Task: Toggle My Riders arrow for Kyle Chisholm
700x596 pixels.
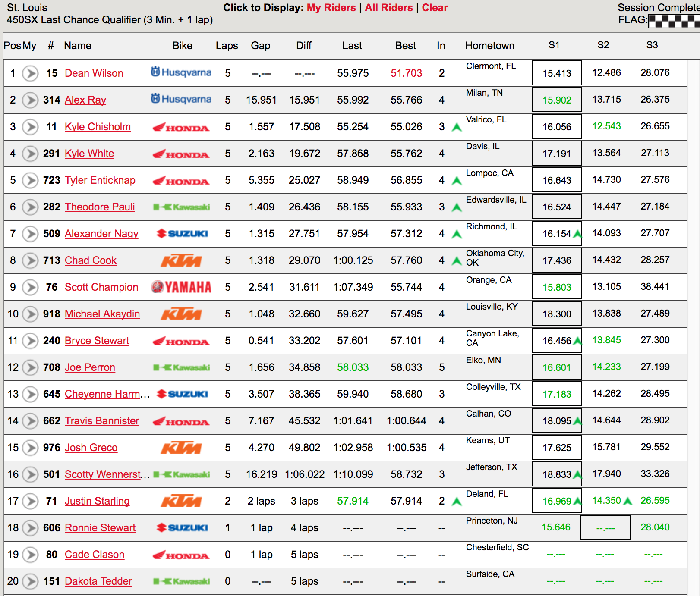Action: (x=30, y=127)
